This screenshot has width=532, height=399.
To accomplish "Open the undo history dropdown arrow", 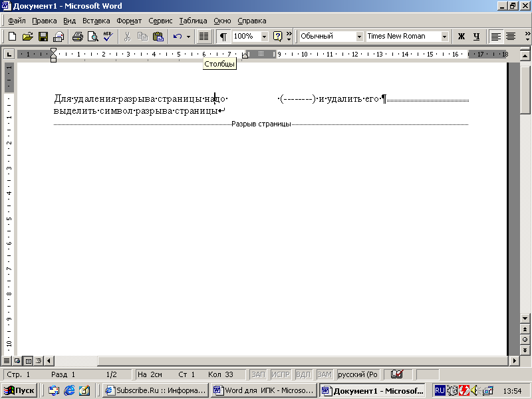I will (x=188, y=37).
